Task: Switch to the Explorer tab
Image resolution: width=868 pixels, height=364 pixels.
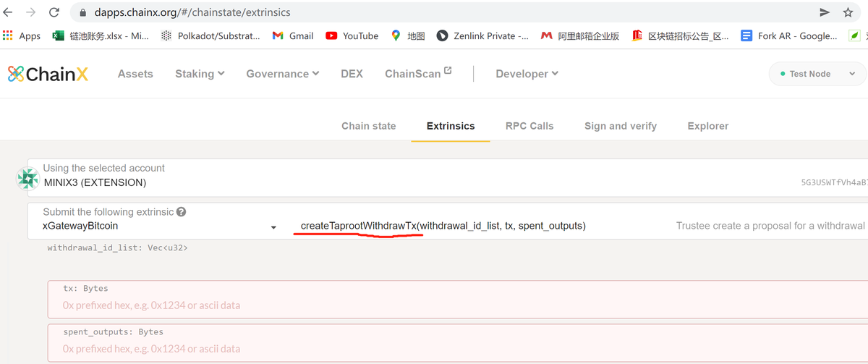Action: click(708, 126)
